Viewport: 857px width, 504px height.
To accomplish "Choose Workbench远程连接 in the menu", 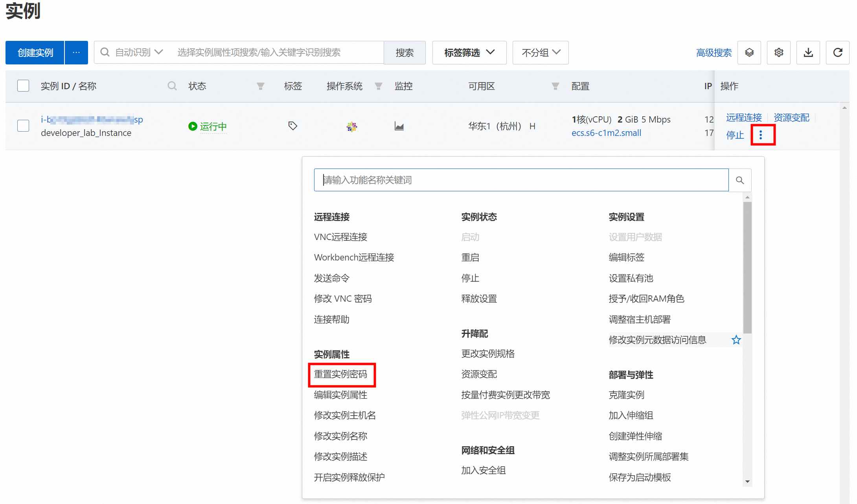I will tap(354, 257).
